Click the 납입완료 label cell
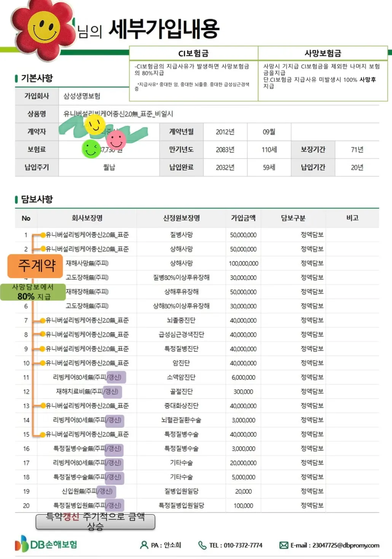The width and height of the screenshot is (392, 559). pyautogui.click(x=182, y=167)
